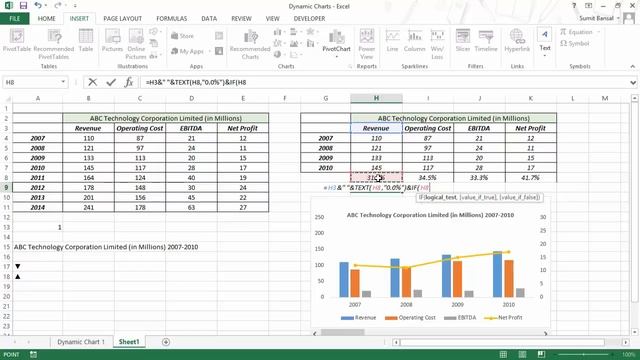Add a new sheet with plus button
The image size is (640, 360).
pyautogui.click(x=166, y=342)
